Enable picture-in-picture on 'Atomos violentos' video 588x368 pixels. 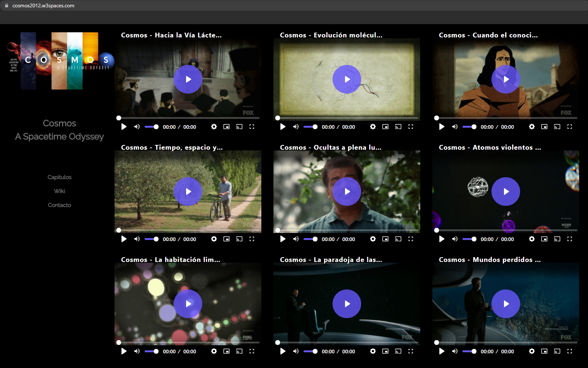544,239
